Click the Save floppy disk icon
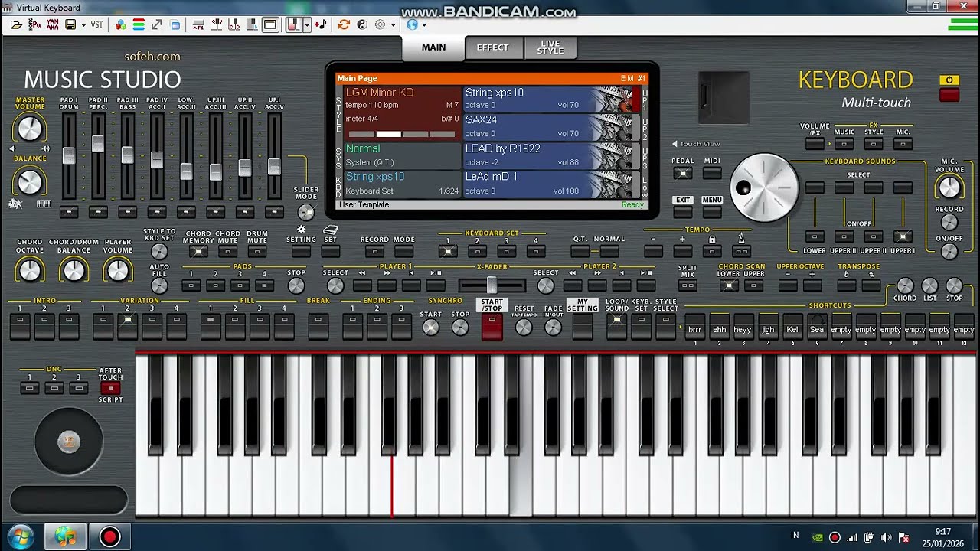The width and height of the screenshot is (980, 551). click(x=70, y=24)
